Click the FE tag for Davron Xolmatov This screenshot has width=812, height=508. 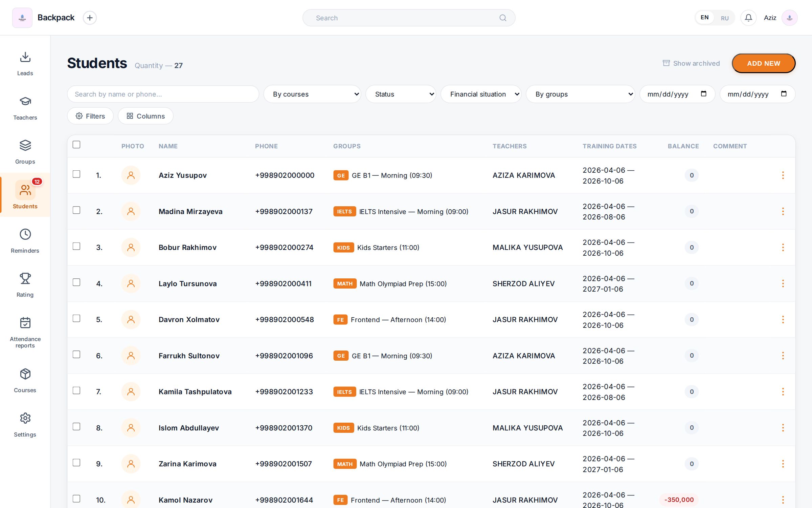[x=340, y=319]
